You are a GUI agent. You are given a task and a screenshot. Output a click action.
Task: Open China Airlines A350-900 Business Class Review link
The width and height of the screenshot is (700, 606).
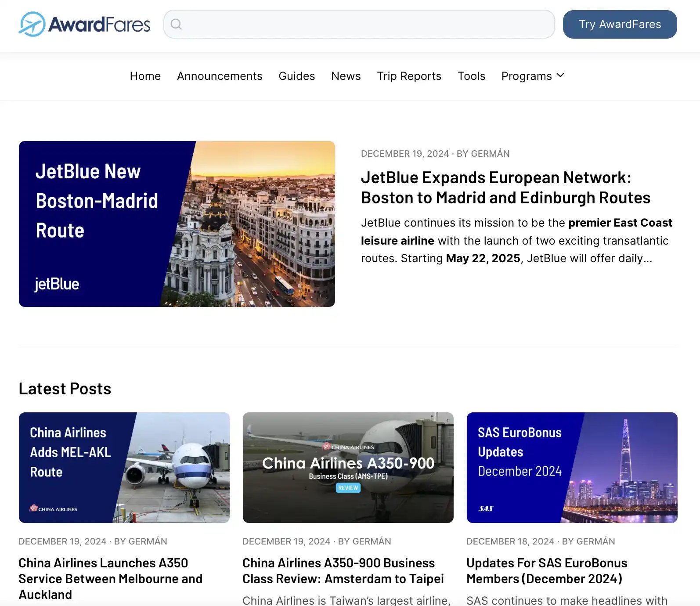pyautogui.click(x=343, y=571)
